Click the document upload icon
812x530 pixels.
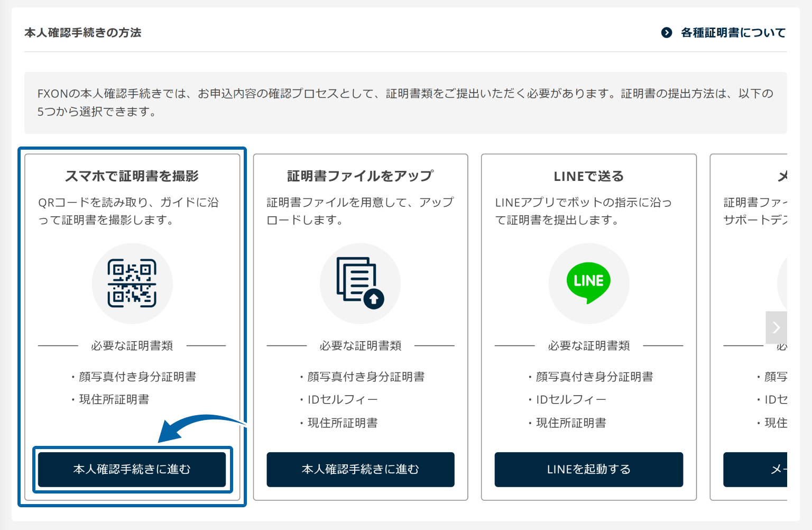pos(361,283)
